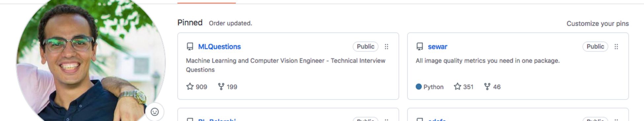Viewport: 644px width, 121px height.
Task: Open the MLQuestions stargazers showing 909
Action: 197,87
